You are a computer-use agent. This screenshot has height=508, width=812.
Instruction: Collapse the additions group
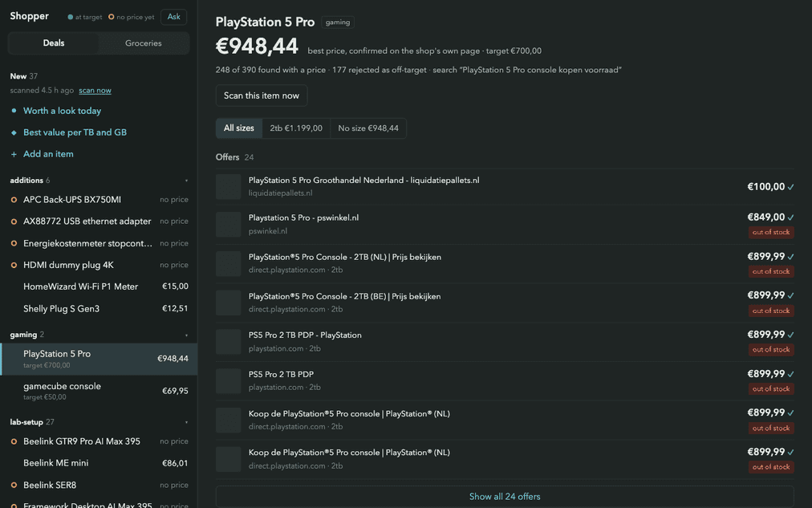(186, 181)
